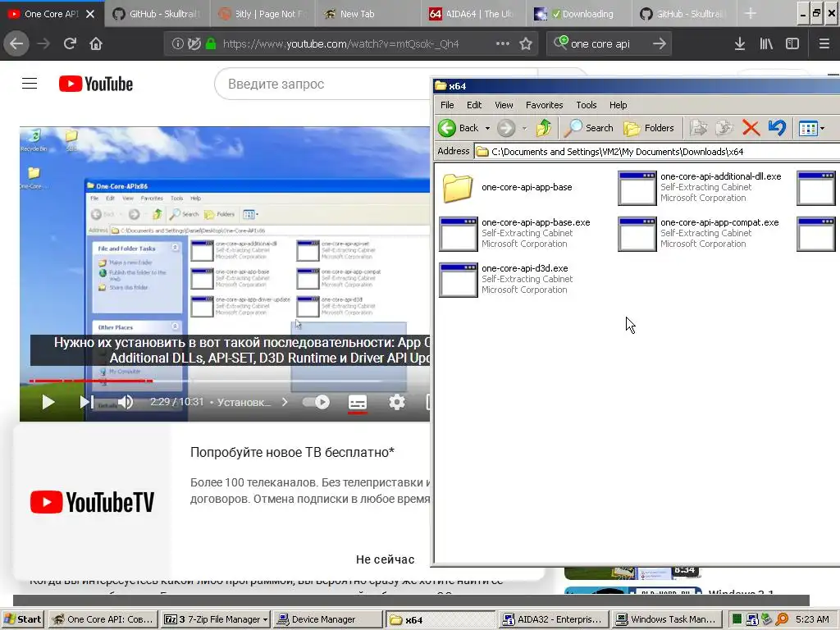Open File menu in x64 Explorer window

(x=447, y=105)
